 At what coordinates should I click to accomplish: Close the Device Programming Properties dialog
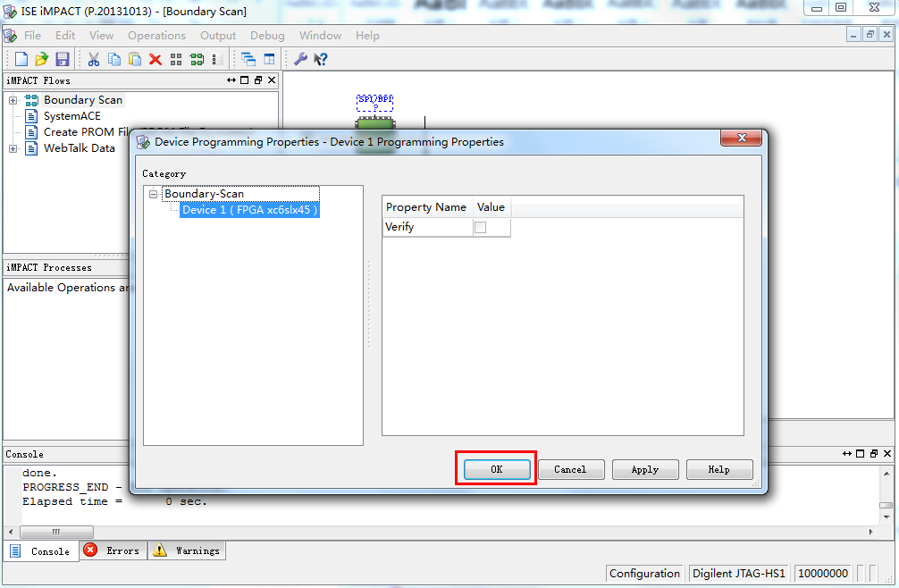click(x=742, y=138)
